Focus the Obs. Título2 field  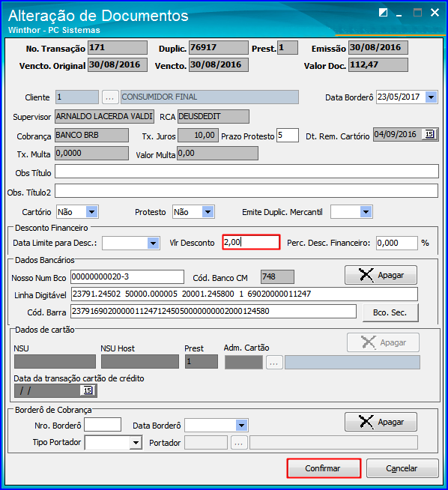pyautogui.click(x=246, y=190)
